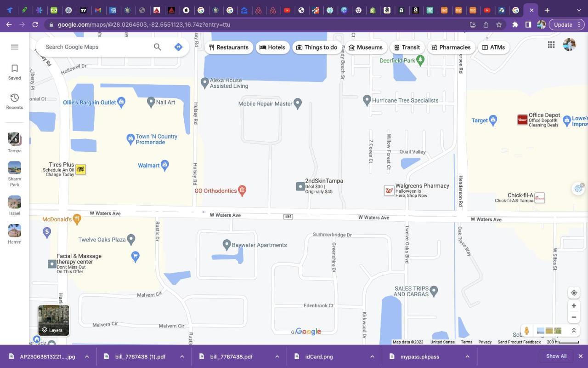Select the McDonald's restaurant pin

(77, 219)
